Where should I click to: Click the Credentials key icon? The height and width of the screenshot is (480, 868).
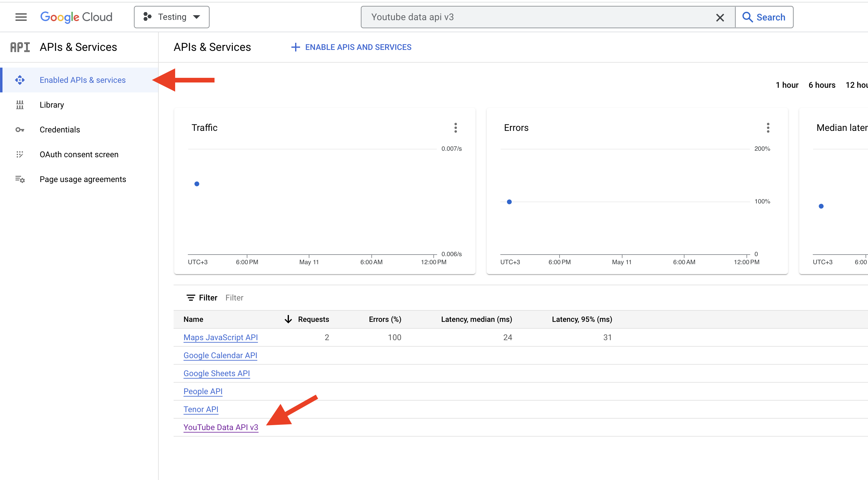20,130
